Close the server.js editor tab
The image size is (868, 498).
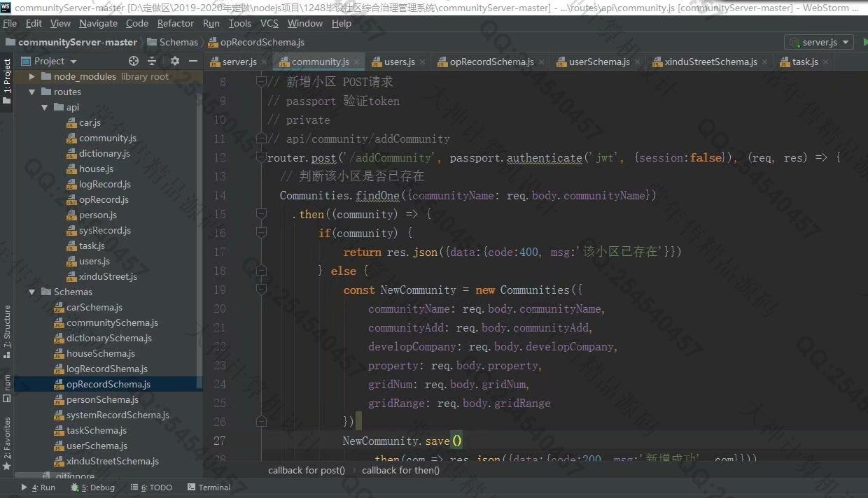pyautogui.click(x=262, y=62)
